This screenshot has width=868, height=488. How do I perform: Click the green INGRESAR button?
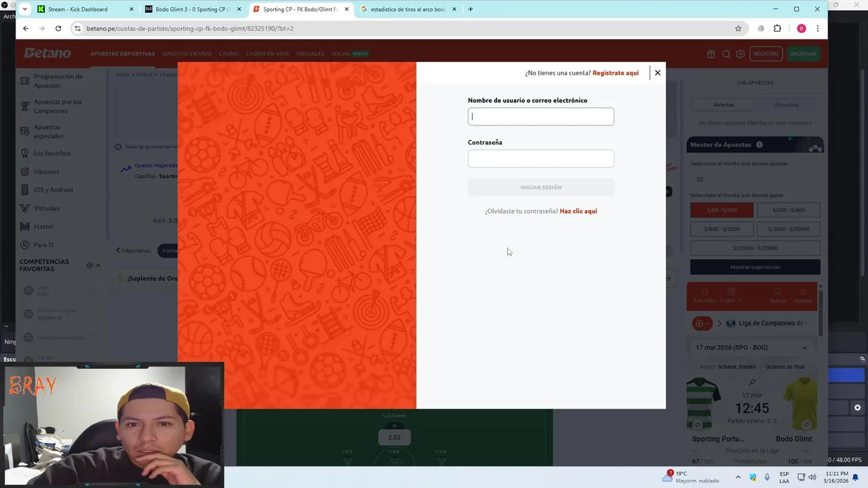804,54
